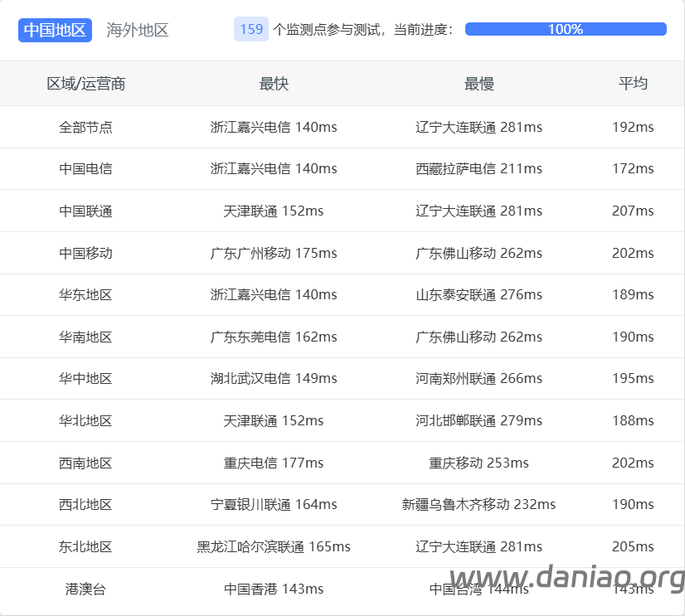Select the 全部节点 row label

point(85,127)
